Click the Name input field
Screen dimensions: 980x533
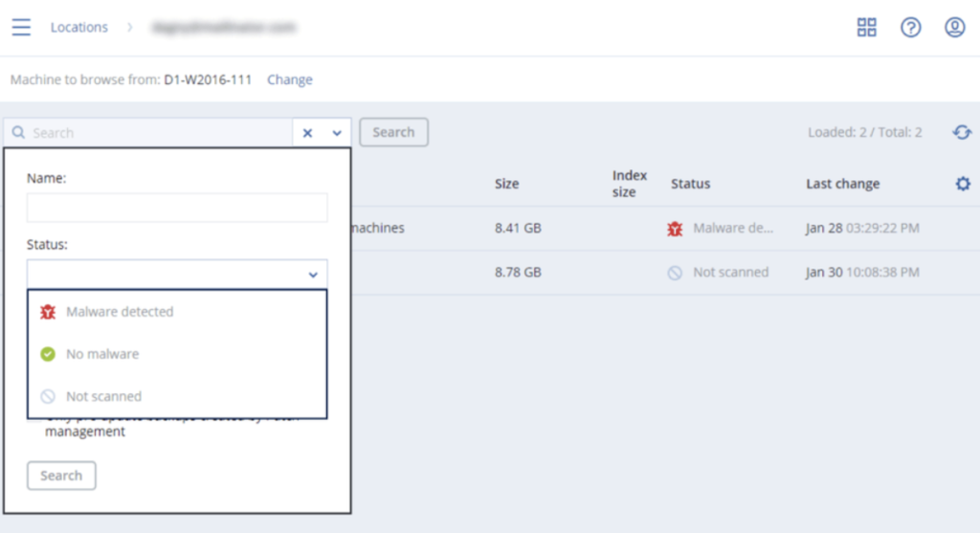coord(177,208)
